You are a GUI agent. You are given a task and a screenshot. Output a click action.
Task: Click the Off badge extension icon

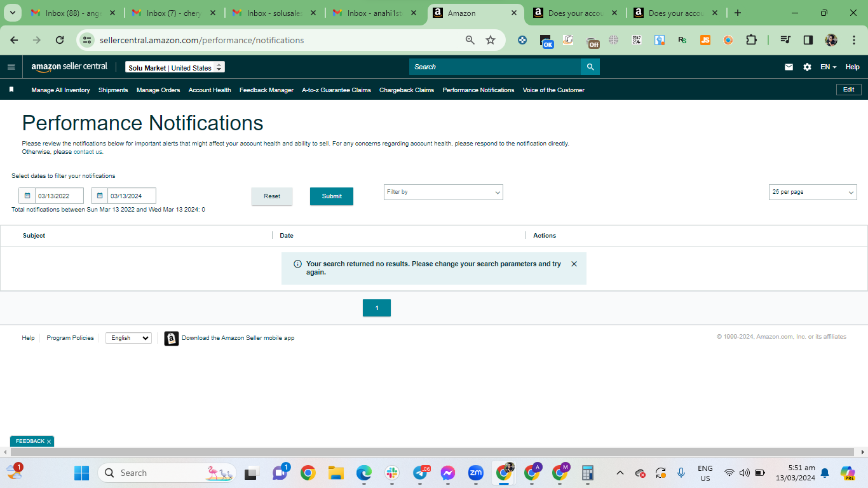592,41
